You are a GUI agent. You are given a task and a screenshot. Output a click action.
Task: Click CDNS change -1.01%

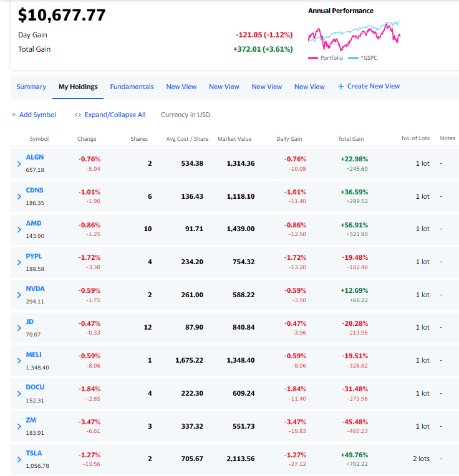[89, 192]
